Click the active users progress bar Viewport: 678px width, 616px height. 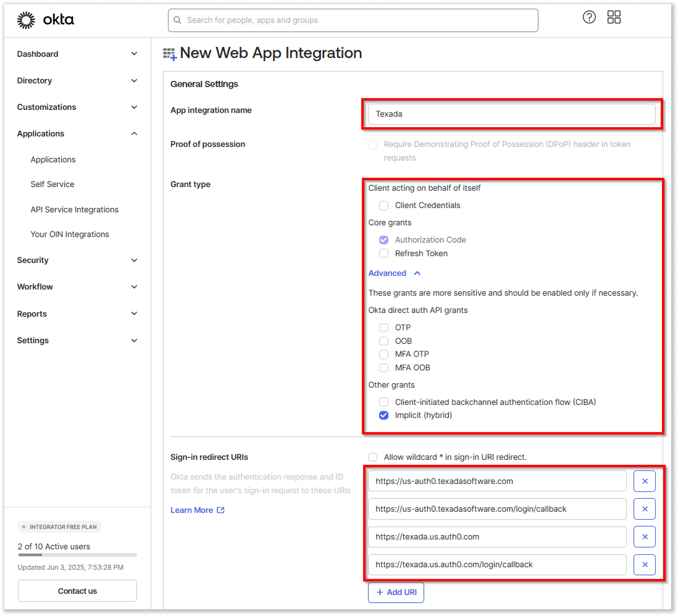pyautogui.click(x=77, y=555)
